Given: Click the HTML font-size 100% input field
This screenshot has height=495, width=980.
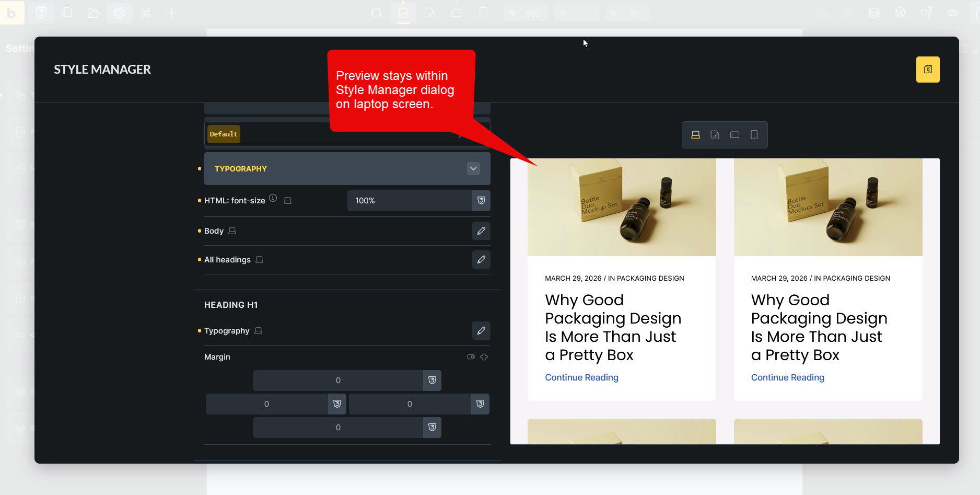Looking at the screenshot, I should pos(409,201).
